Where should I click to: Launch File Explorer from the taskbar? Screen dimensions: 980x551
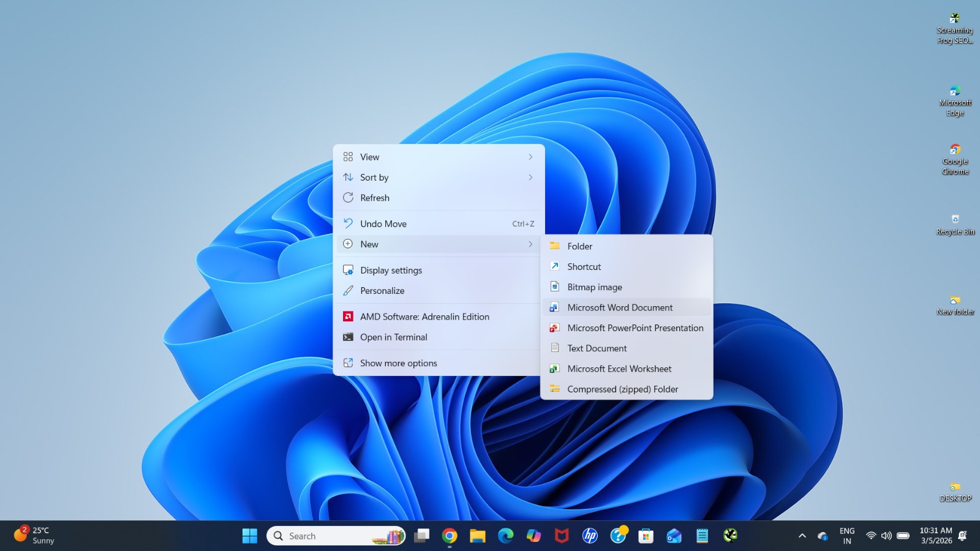click(x=478, y=536)
